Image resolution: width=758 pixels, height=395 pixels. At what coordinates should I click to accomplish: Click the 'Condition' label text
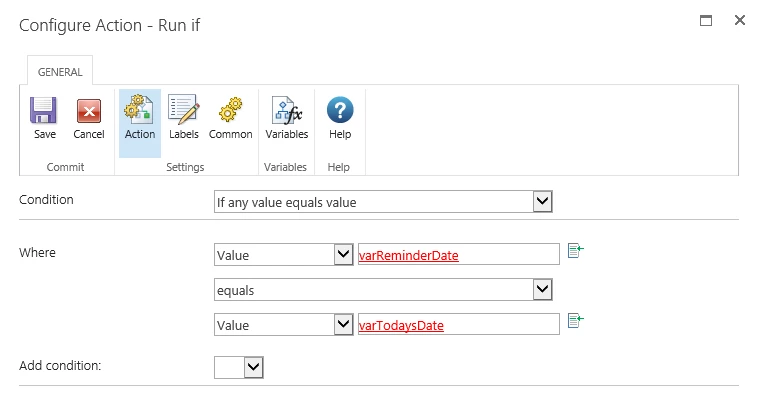click(x=46, y=200)
